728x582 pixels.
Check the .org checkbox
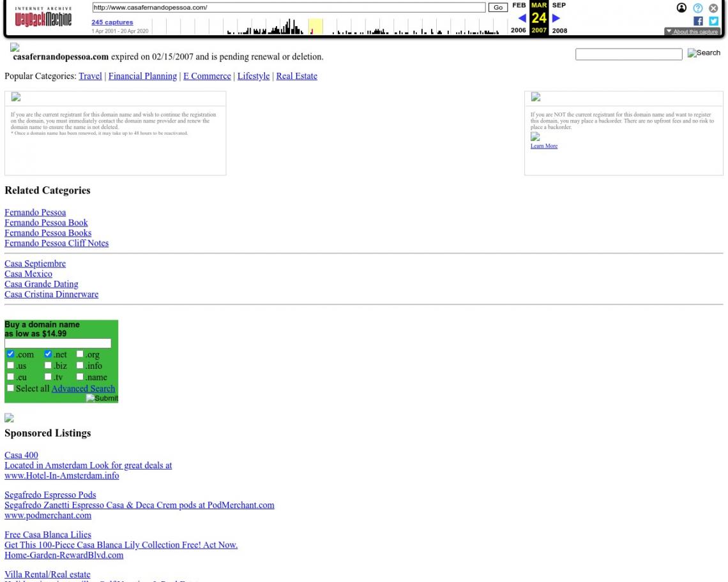[80, 354]
